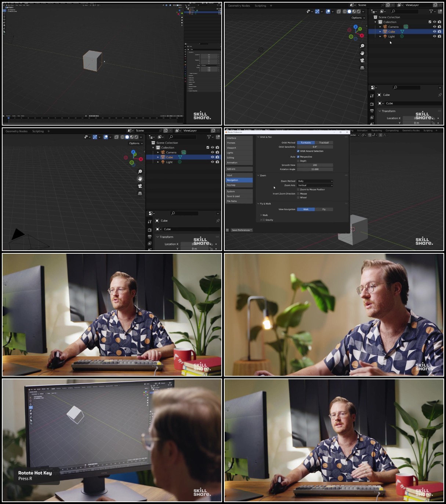Image resolution: width=446 pixels, height=504 pixels.
Task: Open the Options dropdown in camera-wireframe frame
Action: (136, 143)
